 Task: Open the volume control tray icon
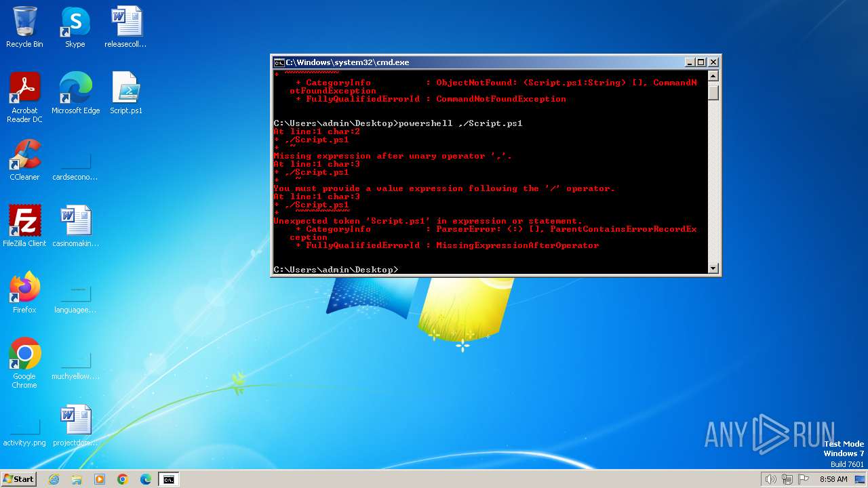[771, 479]
